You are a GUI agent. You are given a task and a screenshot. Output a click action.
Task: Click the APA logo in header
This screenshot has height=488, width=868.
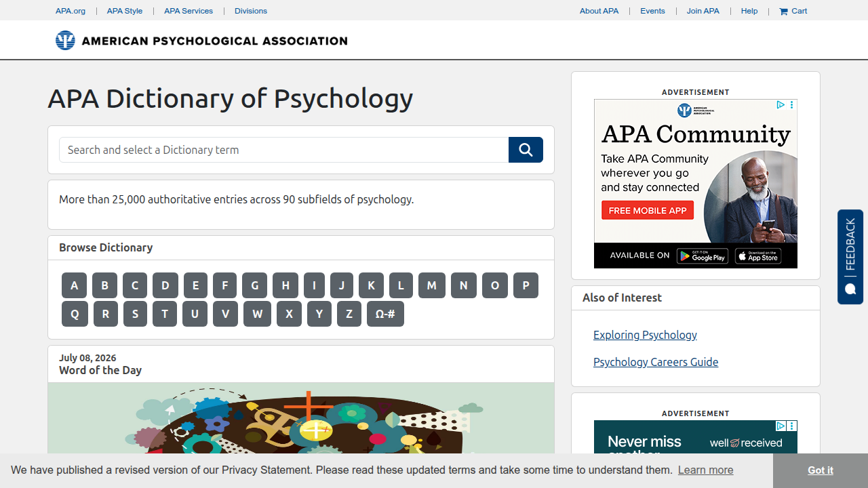point(201,41)
